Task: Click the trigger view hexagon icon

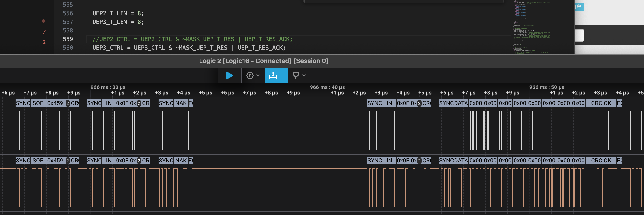Action: click(x=250, y=75)
